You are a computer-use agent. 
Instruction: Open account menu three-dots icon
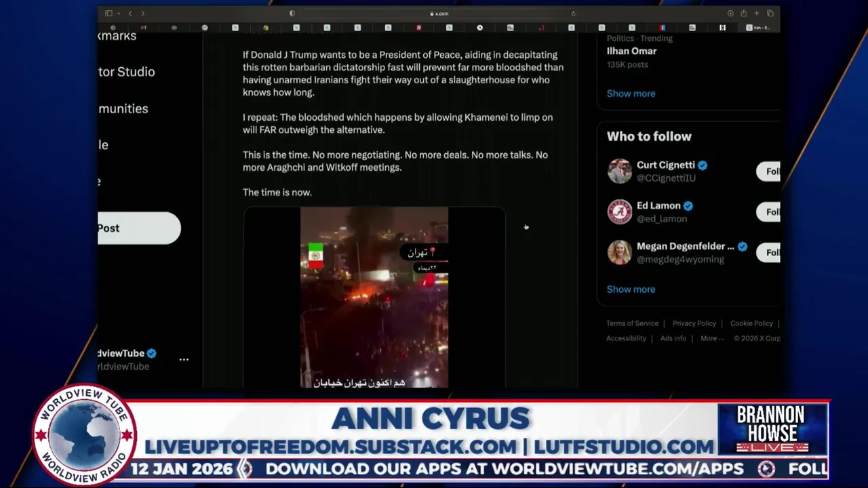(184, 359)
